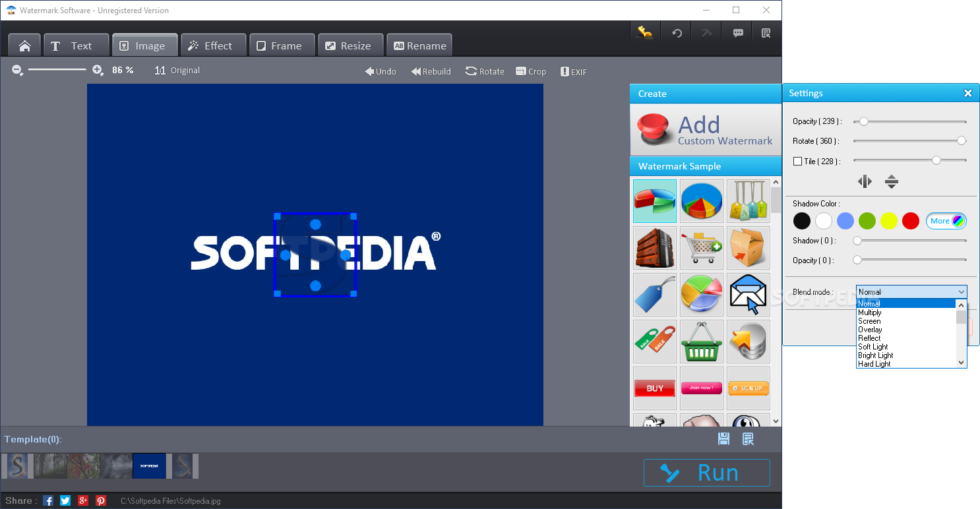Click the Rotate slider handle

[x=962, y=140]
